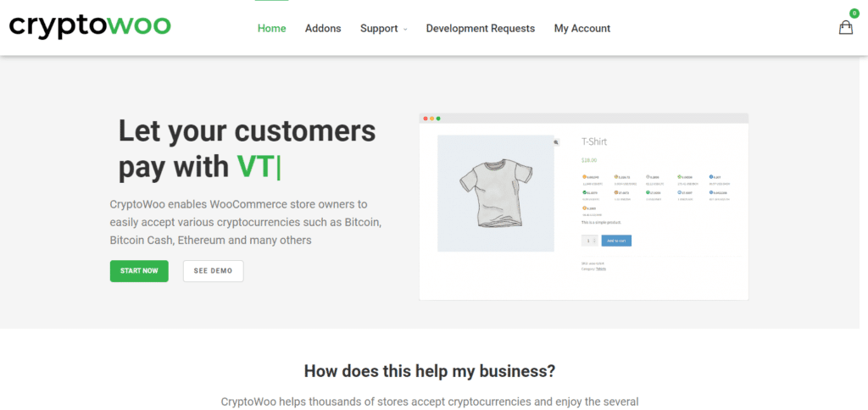
Task: Click the SEE DEMO button
Action: (213, 271)
